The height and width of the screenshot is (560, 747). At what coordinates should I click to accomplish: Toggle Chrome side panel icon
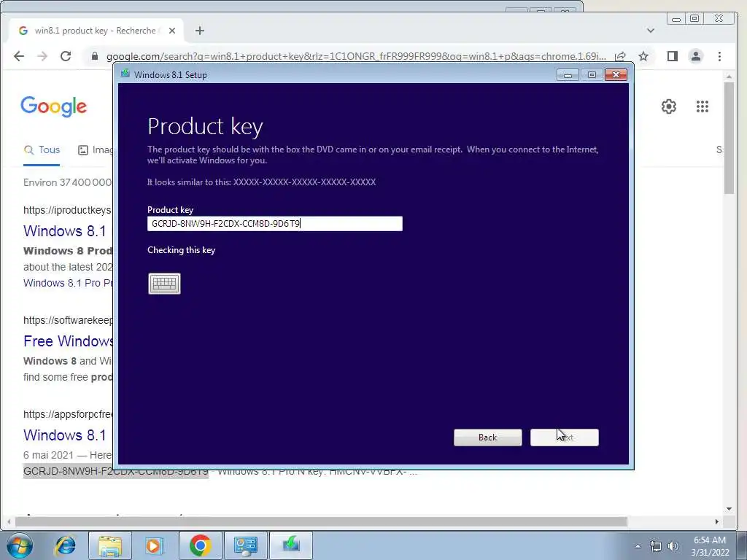pos(672,56)
